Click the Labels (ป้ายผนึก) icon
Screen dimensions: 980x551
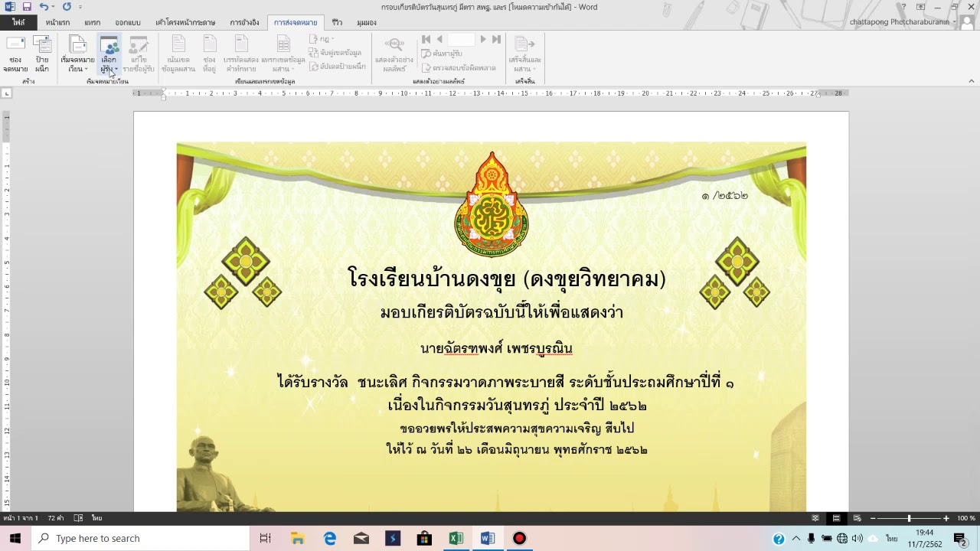click(42, 54)
